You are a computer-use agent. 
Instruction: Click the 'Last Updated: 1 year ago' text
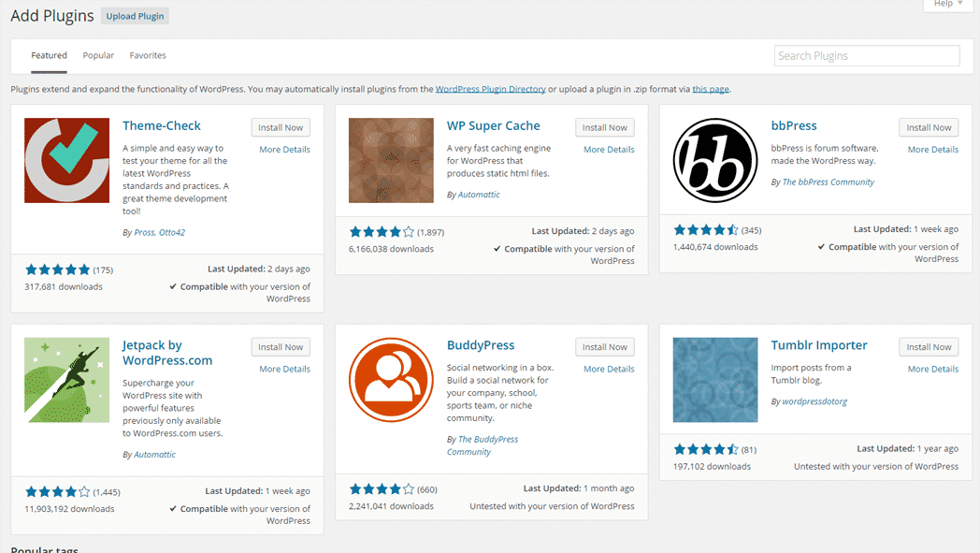(907, 448)
